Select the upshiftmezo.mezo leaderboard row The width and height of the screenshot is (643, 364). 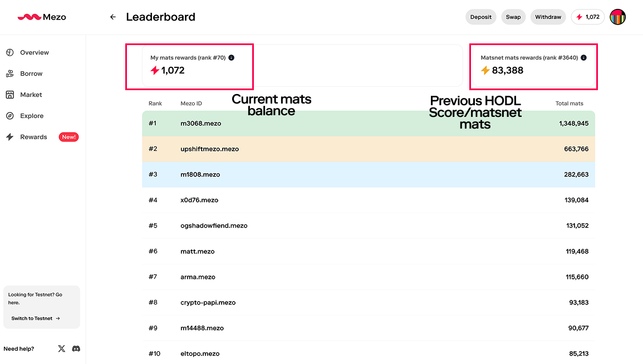[367, 149]
